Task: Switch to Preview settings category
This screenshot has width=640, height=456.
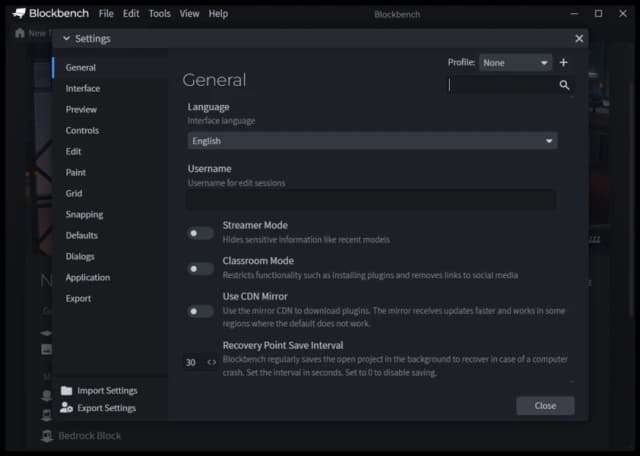Action: point(110,109)
